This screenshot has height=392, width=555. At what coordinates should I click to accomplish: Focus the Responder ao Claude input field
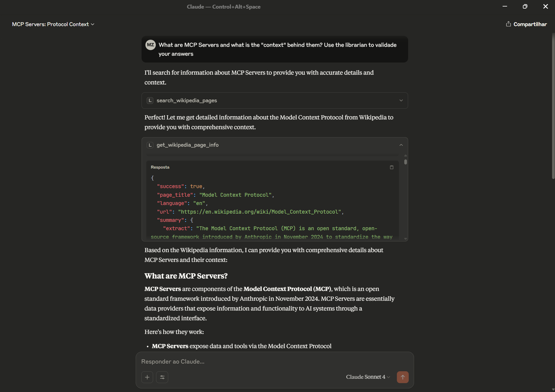[x=275, y=361]
